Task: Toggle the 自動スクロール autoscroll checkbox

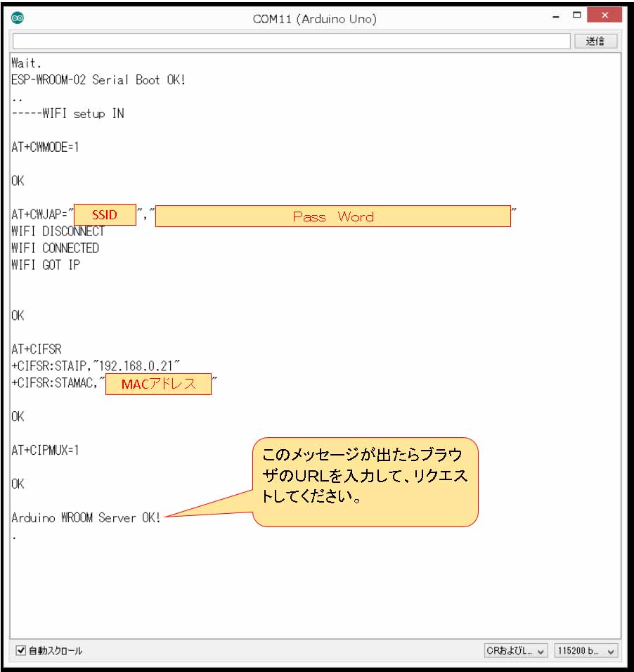Action: click(21, 651)
